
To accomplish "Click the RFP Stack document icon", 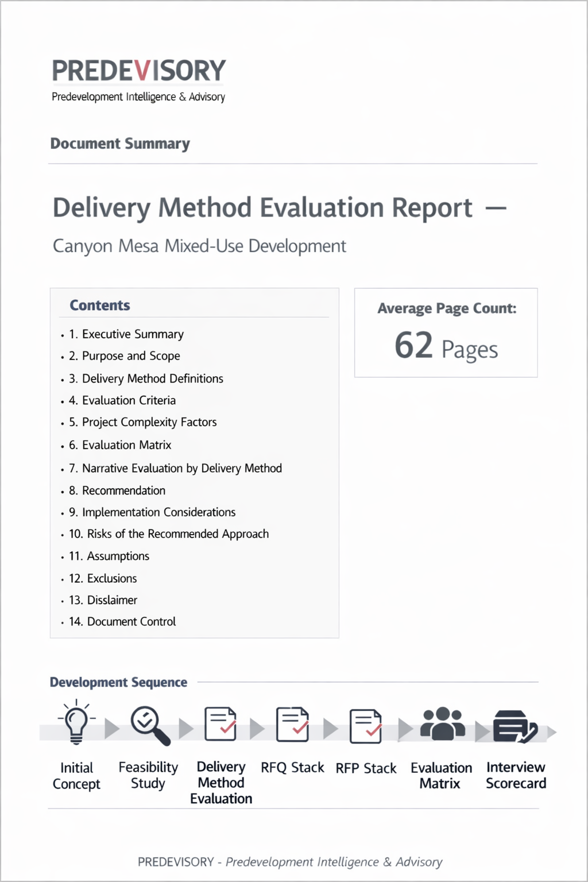I will click(366, 726).
